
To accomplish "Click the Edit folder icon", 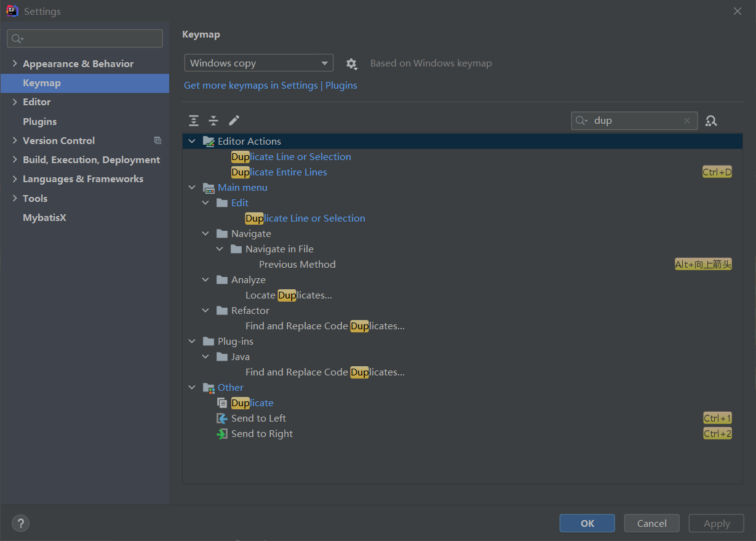I will [x=222, y=202].
